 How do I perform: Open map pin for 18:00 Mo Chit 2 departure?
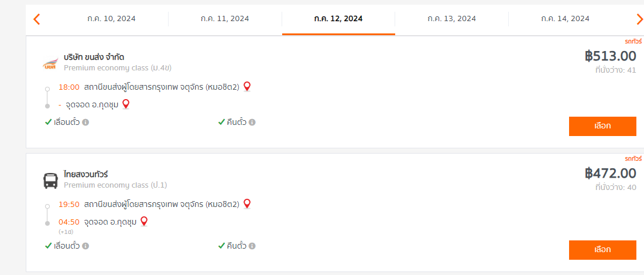pyautogui.click(x=247, y=87)
